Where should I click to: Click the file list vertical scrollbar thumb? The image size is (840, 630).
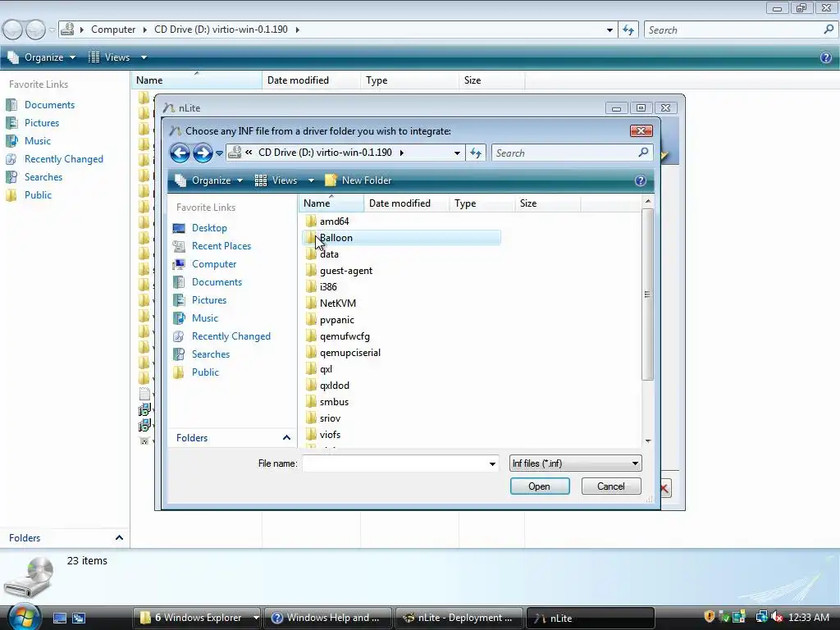tap(648, 294)
